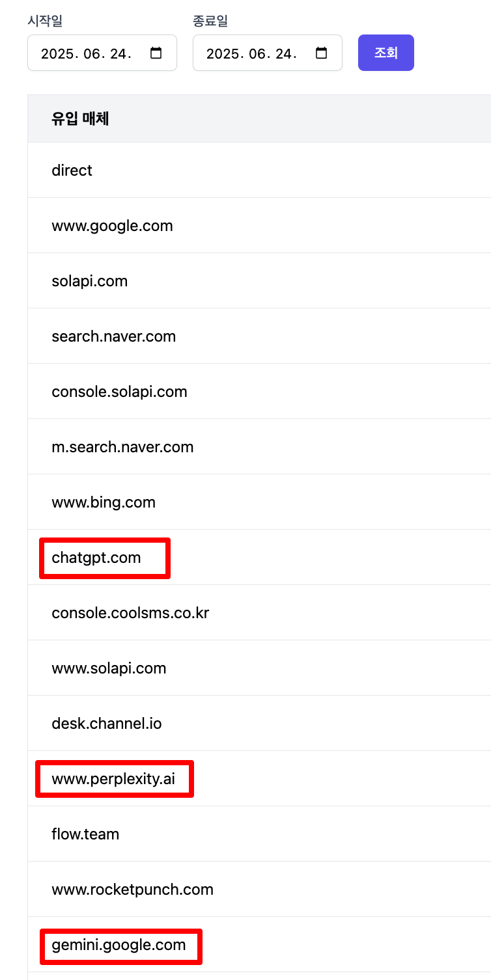
Task: Select the www.solapi.com row
Action: coord(259,668)
